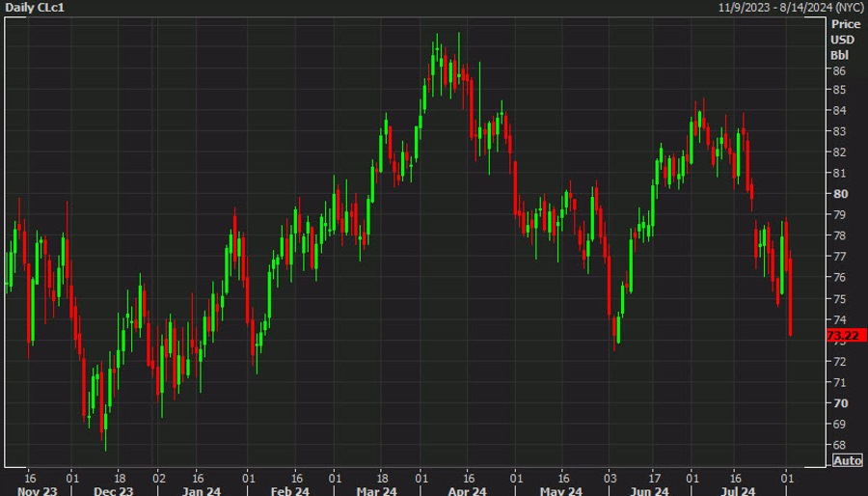Viewport: 868px width, 496px height.
Task: Click the Jul 24 month label
Action: [739, 491]
